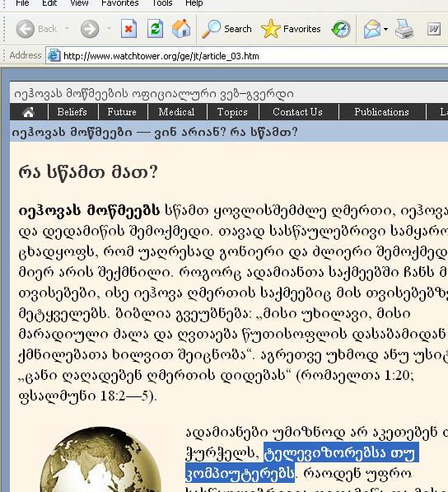The width and height of the screenshot is (448, 492).
Task: Click the highlighted text ტელევიზორებსა თუ
Action: pos(341,453)
